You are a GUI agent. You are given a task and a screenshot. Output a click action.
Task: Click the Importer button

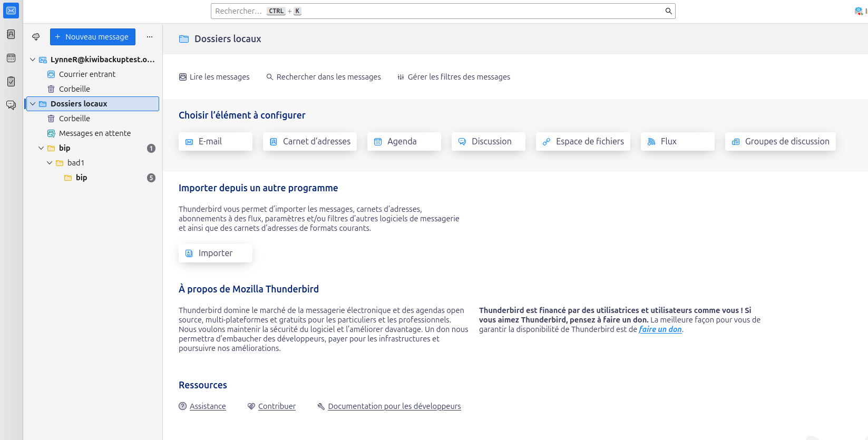pos(216,253)
